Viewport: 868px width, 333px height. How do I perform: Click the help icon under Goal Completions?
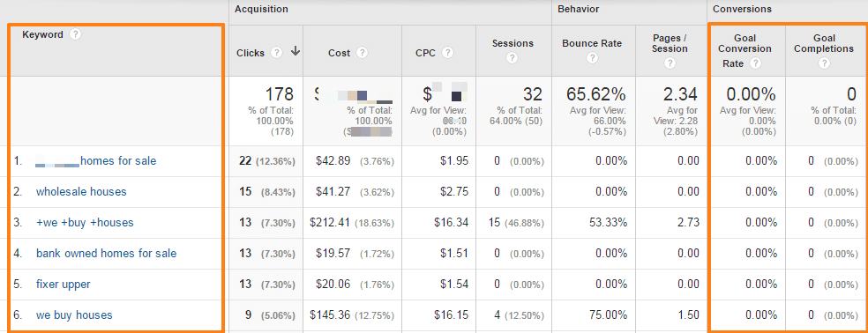[824, 63]
